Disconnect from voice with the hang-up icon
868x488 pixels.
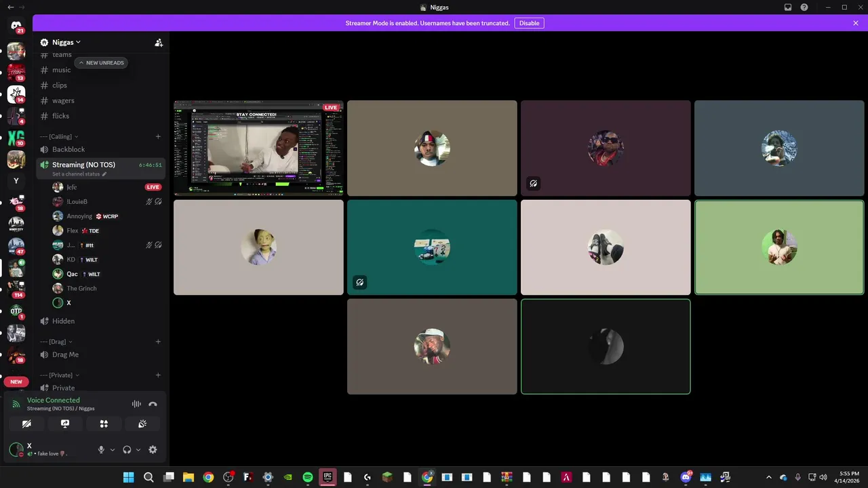click(x=153, y=404)
